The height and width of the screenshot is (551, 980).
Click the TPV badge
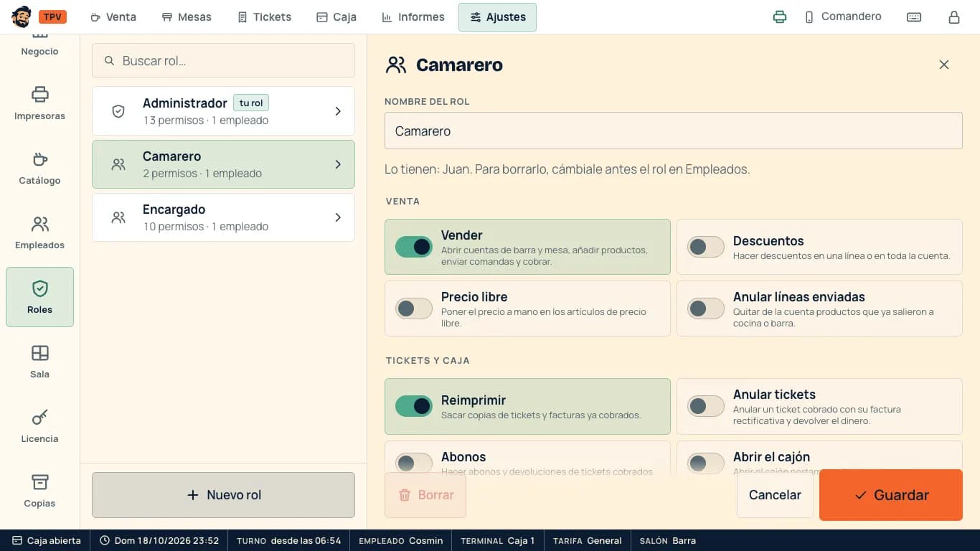pos(52,17)
